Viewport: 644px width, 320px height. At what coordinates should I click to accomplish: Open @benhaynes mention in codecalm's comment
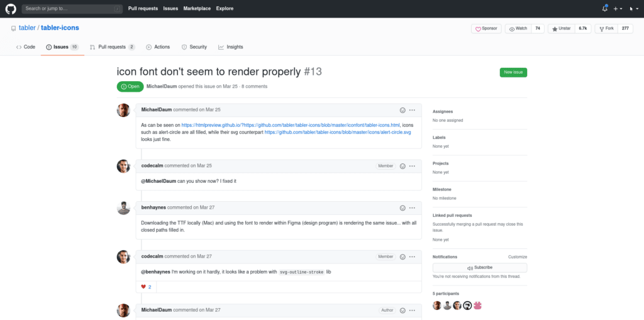click(x=156, y=272)
